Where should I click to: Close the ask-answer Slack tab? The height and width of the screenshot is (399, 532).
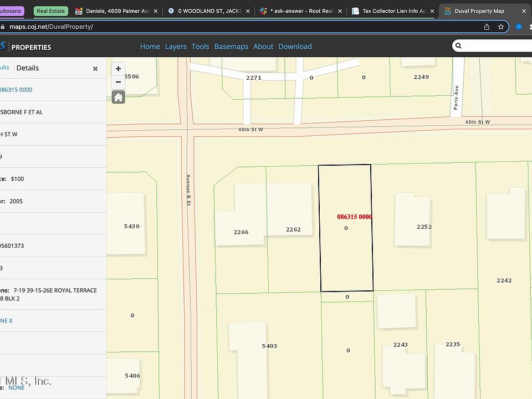340,11
